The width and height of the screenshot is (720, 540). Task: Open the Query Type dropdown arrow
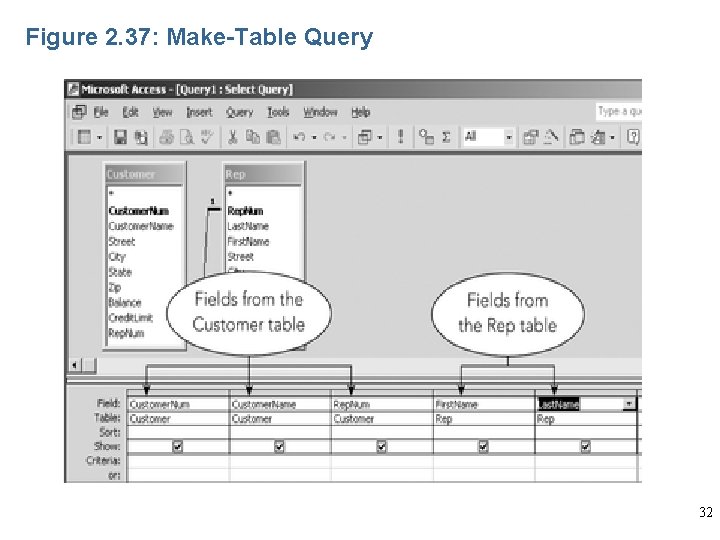coord(380,137)
